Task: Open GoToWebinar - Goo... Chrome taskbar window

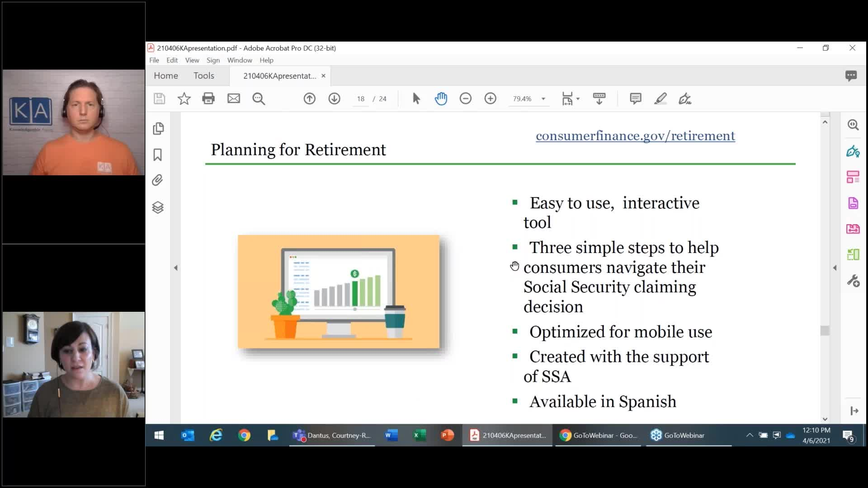Action: click(598, 435)
